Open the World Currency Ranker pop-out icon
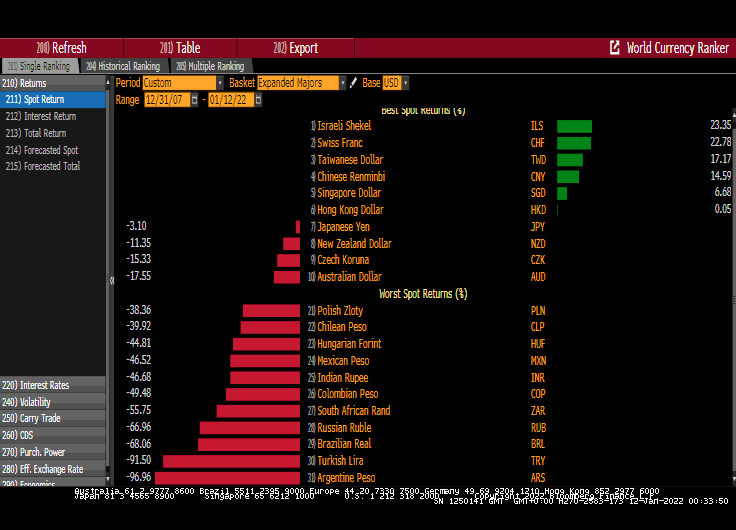 [614, 47]
